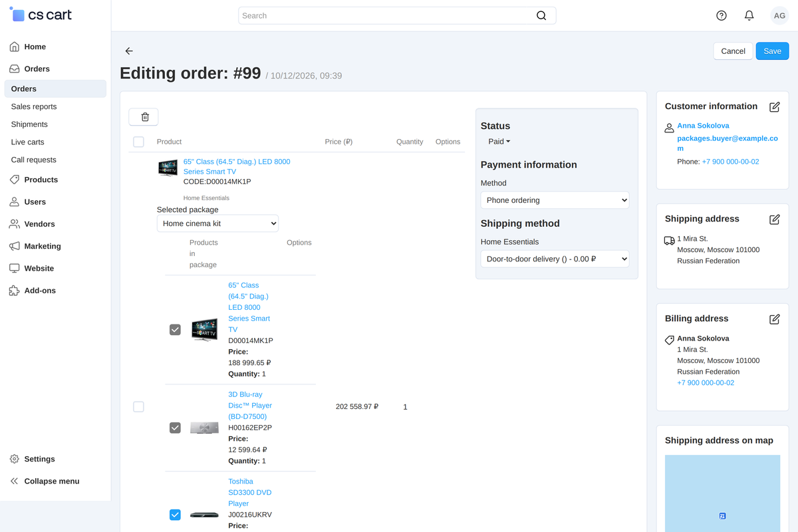Go back using the arrow icon

point(129,51)
